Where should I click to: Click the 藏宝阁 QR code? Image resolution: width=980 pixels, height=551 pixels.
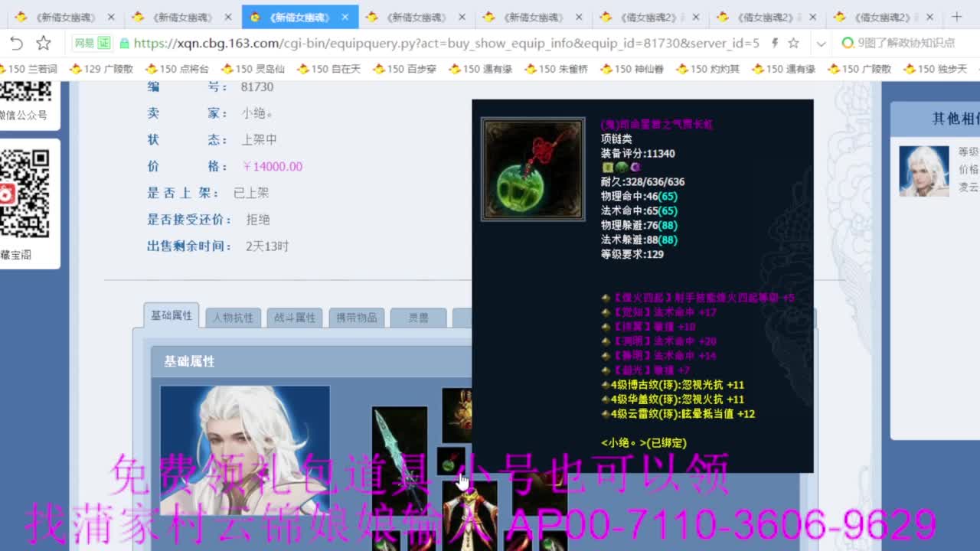(26, 194)
